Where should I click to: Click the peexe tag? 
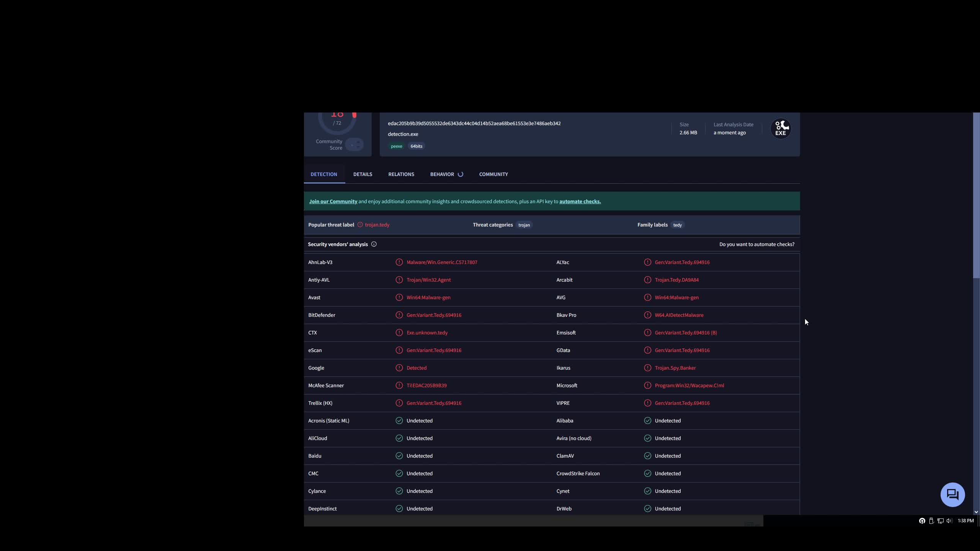396,146
